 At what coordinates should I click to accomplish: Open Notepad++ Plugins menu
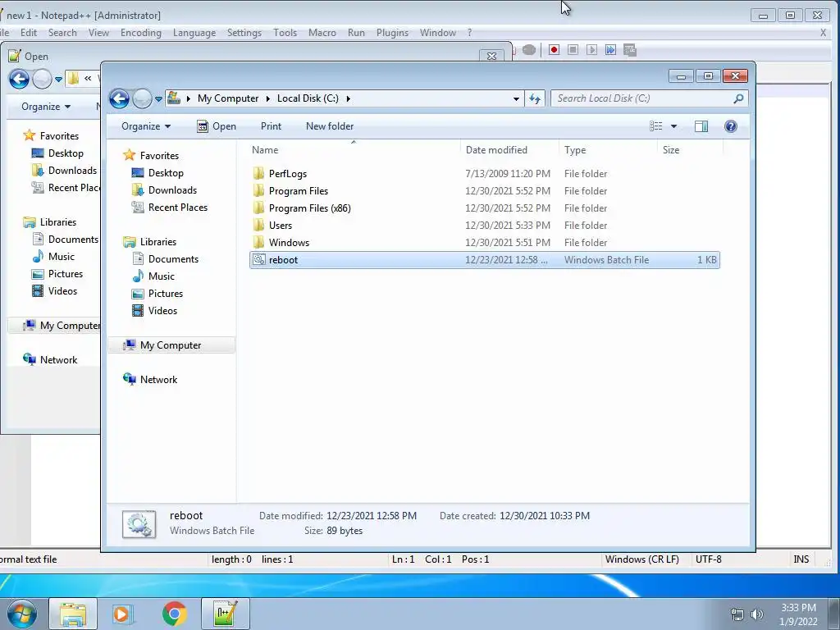pos(392,33)
